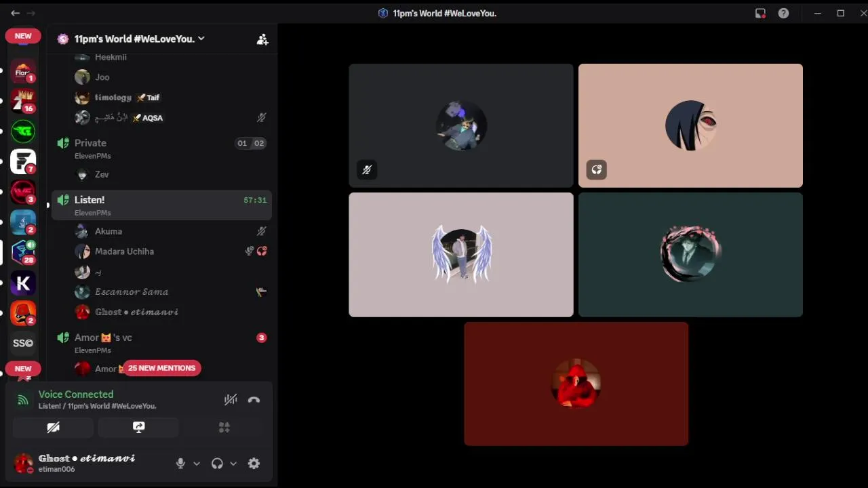Mute the microphone in user panel

click(180, 464)
